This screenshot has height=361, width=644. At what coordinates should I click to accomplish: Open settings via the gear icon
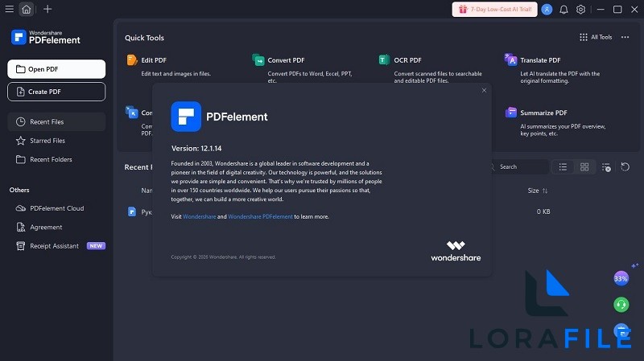coord(580,9)
